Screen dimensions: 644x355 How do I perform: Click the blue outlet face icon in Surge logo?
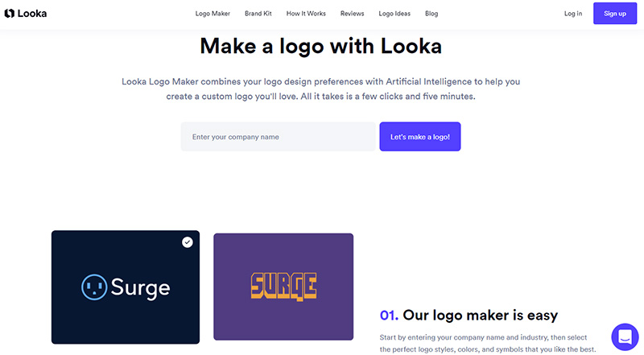click(x=94, y=287)
